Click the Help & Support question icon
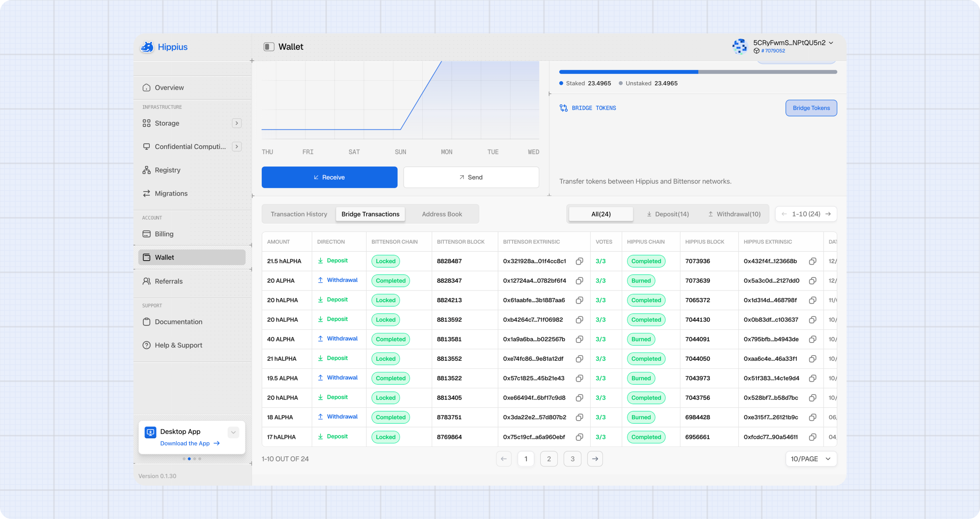Screen dimensions: 980x519 [146, 345]
